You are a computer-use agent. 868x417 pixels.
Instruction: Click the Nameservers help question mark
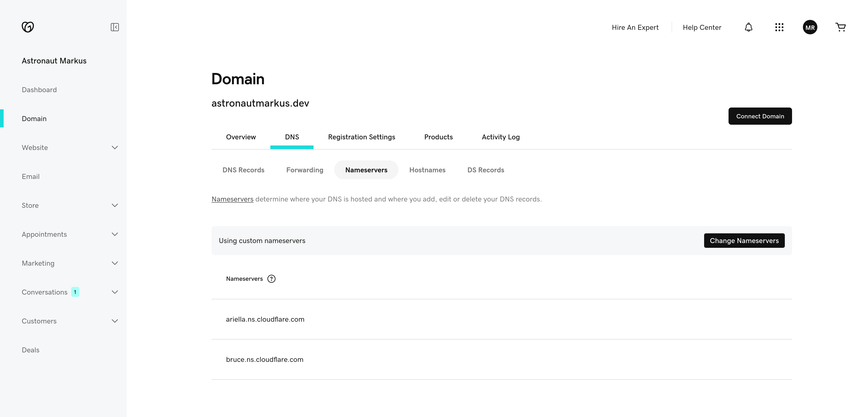point(271,279)
